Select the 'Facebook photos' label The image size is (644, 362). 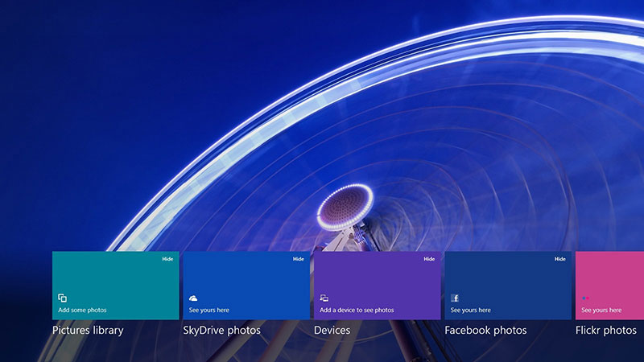485,331
